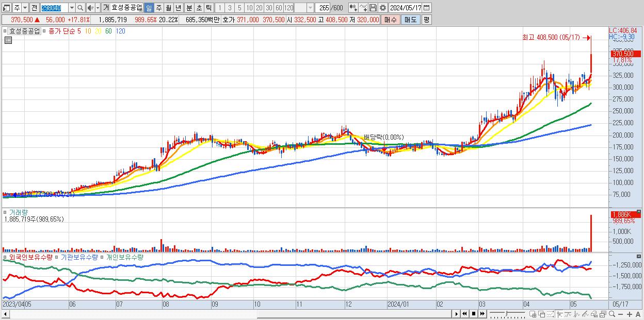The image size is (644, 320).
Task: Click the magnifier zoom icon at the bottom right
Action: pos(612,314)
